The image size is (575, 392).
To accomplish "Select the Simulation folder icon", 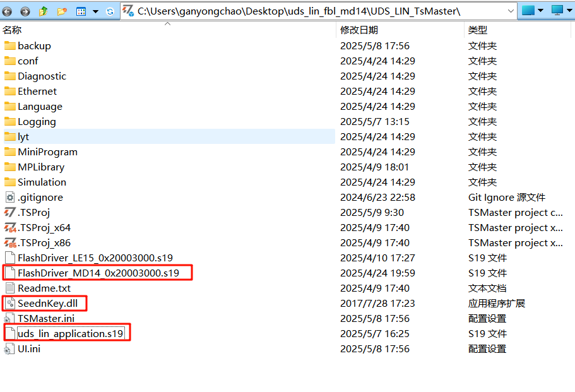I will coord(10,182).
